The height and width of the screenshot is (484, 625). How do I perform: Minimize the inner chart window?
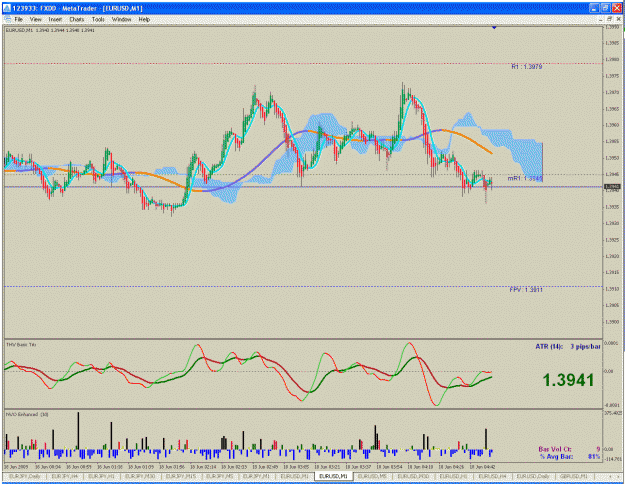point(601,19)
